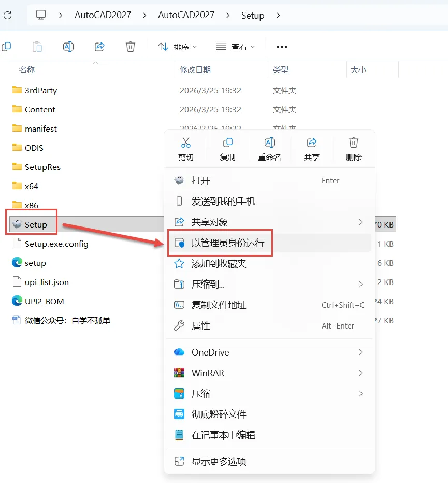Expand the 压缩到... submenu

[x=269, y=284]
